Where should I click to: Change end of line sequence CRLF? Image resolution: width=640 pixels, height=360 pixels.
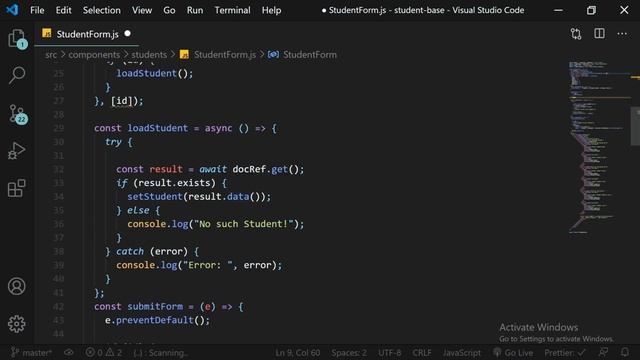pyautogui.click(x=422, y=353)
